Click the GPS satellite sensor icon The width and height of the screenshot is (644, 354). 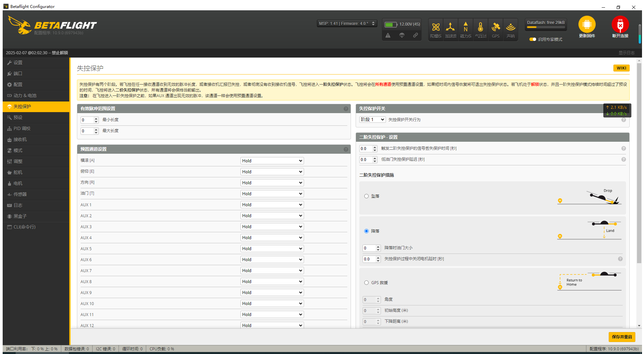tap(496, 27)
